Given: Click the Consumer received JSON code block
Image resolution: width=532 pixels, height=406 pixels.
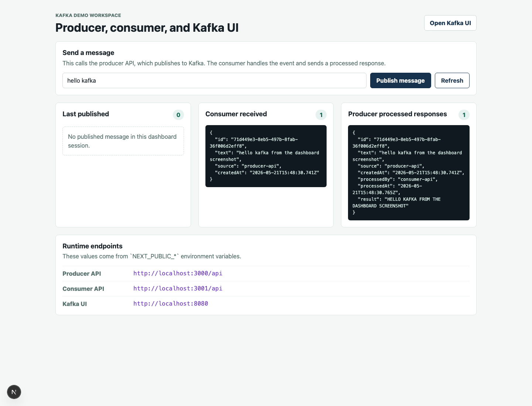Looking at the screenshot, I should point(266,156).
